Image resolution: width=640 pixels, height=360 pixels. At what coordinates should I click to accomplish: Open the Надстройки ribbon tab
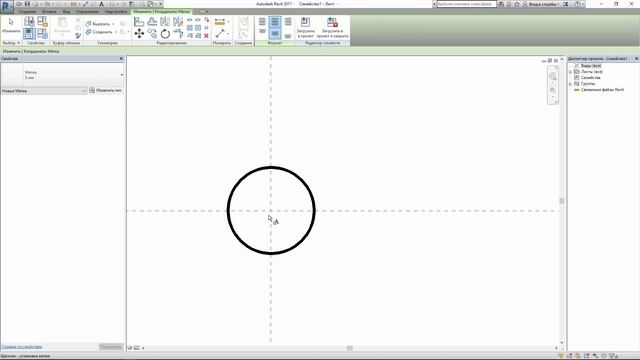(x=116, y=11)
